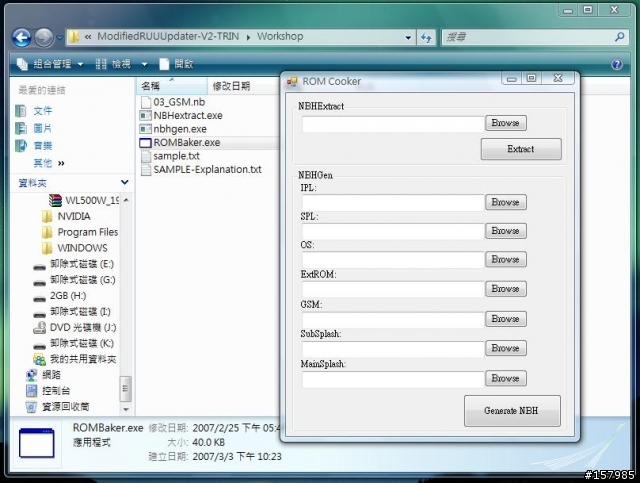
Task: Select file SAMPLE-Explanation.txt
Action: 201,169
